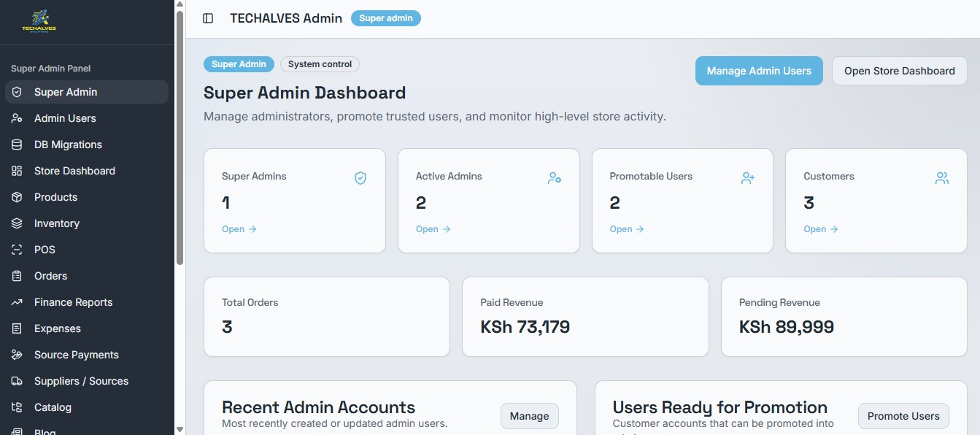
Task: Click the user-plus icon on Promotable Users card
Action: 748,178
